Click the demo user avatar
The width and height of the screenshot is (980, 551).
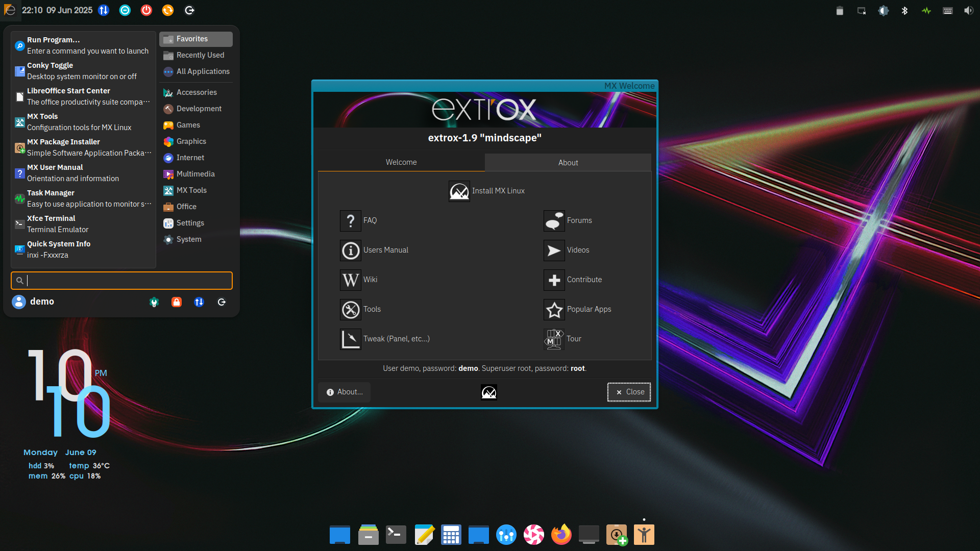19,302
